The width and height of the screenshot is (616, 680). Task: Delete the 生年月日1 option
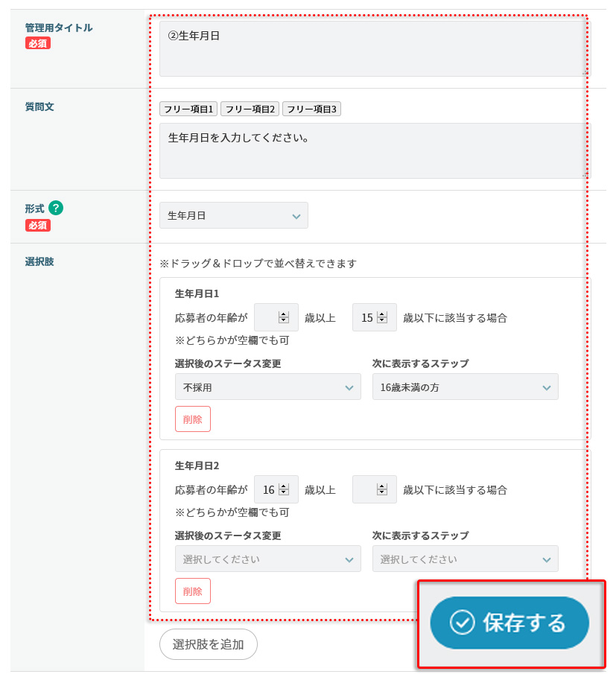click(192, 419)
